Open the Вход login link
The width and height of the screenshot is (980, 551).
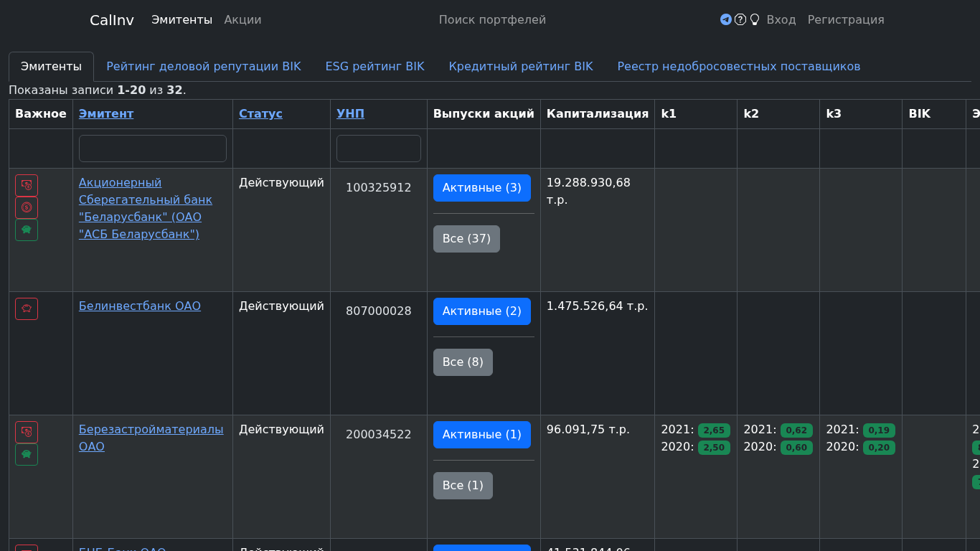click(x=781, y=20)
